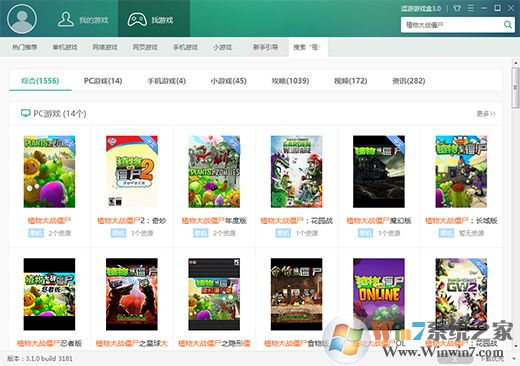The width and height of the screenshot is (520, 366).
Task: Switch to 网络游戏 nav tab
Action: pos(105,47)
